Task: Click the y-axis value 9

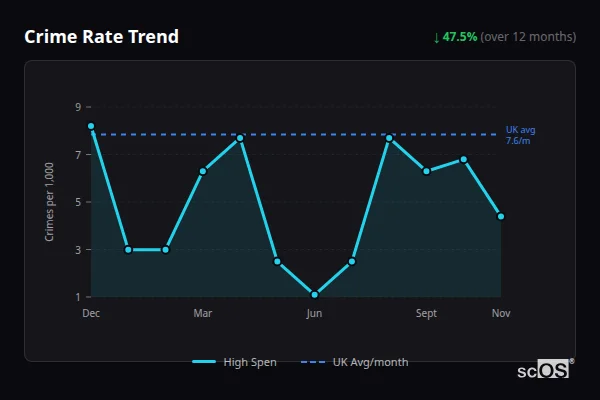Action: (x=78, y=107)
